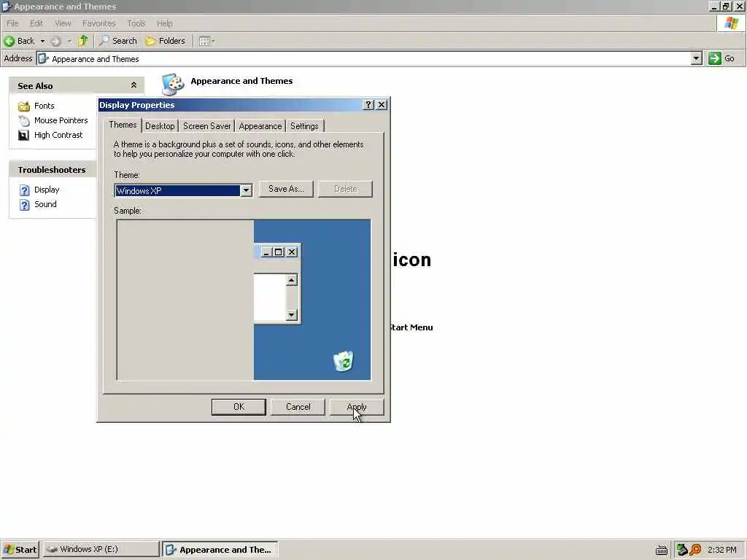Click the magnifier tray icon
The width and height of the screenshot is (747, 560).
tap(695, 550)
